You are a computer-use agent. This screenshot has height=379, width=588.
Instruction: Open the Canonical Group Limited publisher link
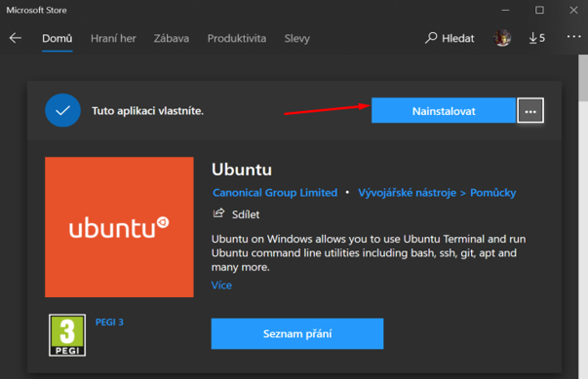point(275,193)
